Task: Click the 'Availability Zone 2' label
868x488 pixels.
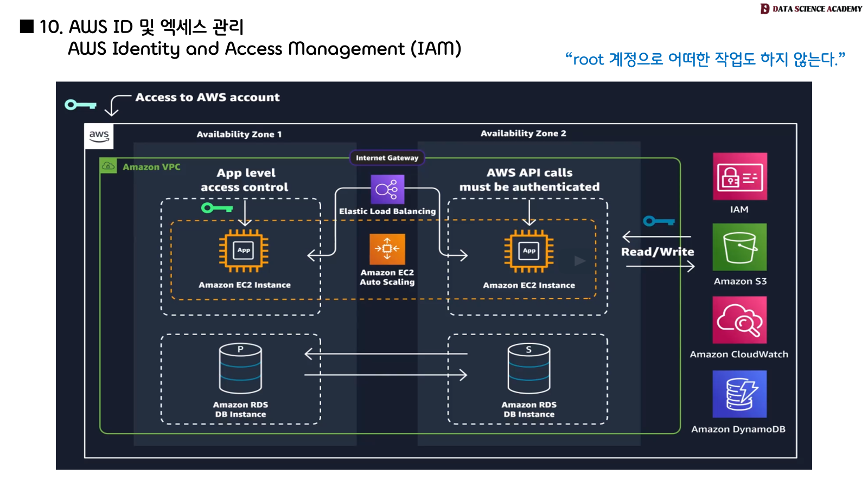Action: tap(524, 133)
